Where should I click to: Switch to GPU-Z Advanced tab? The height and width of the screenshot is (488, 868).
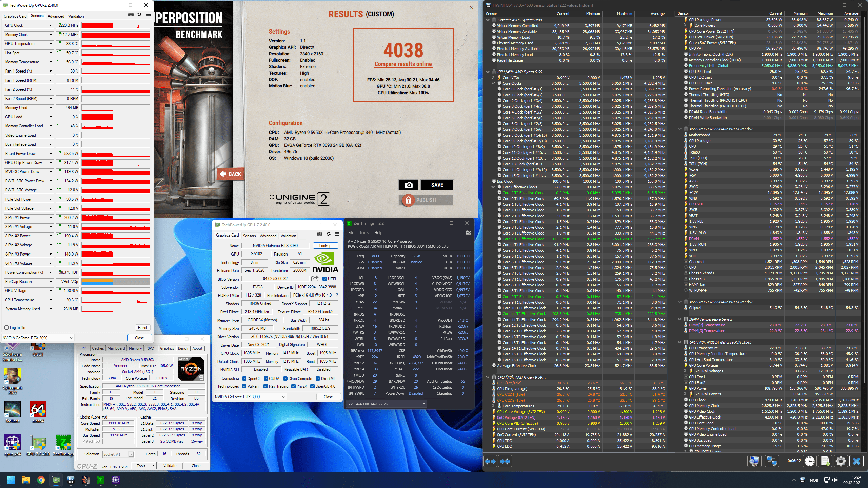pos(56,16)
